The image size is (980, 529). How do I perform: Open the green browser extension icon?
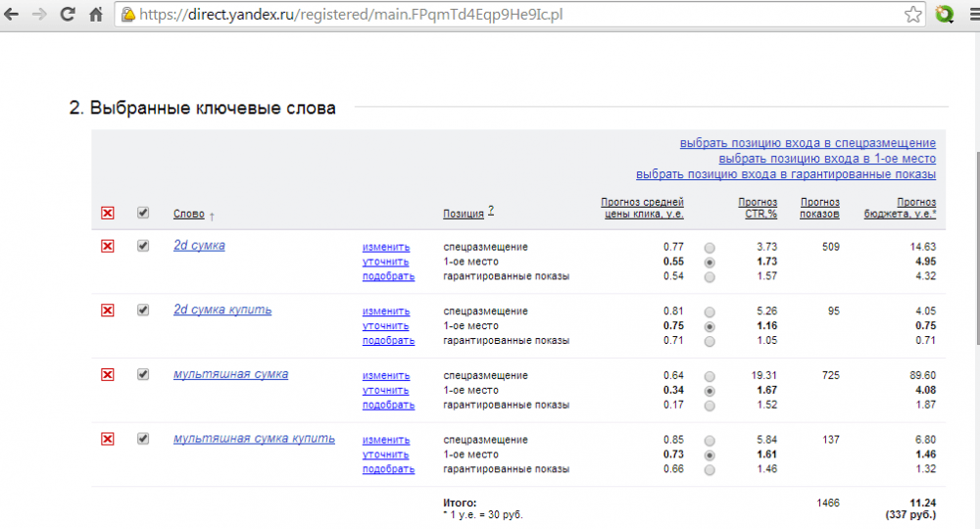(945, 15)
